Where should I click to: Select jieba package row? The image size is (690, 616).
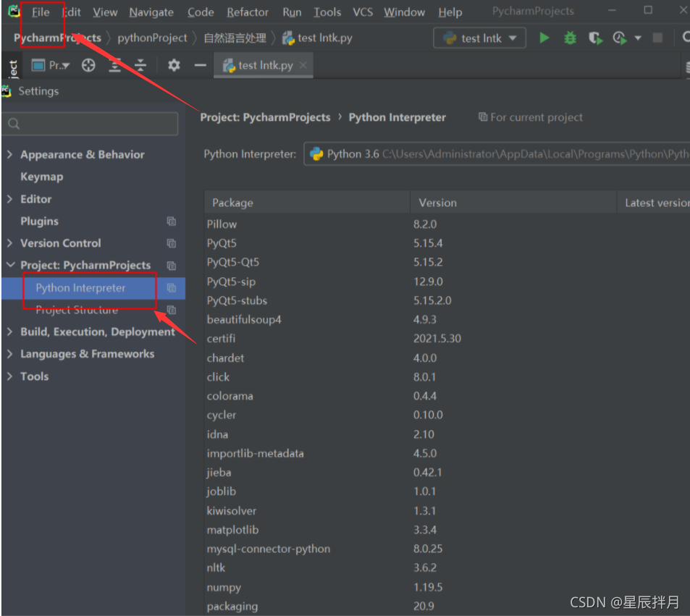pyautogui.click(x=447, y=472)
